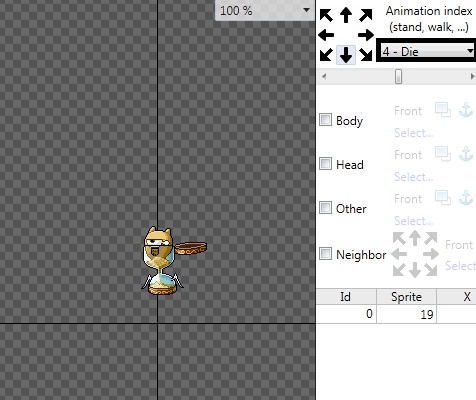The width and height of the screenshot is (476, 400).
Task: Select the left direction arrow
Action: coord(326,35)
